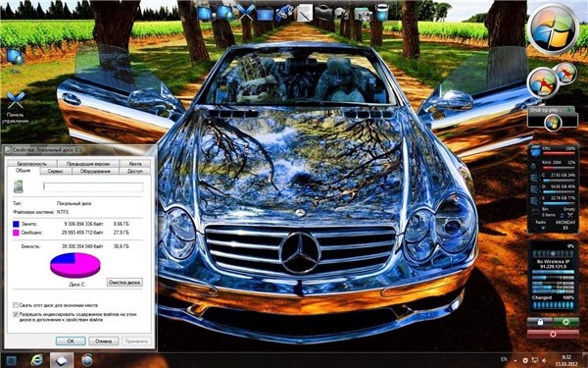
Task: Open the briefcase icon in the top dock
Action: point(323,13)
